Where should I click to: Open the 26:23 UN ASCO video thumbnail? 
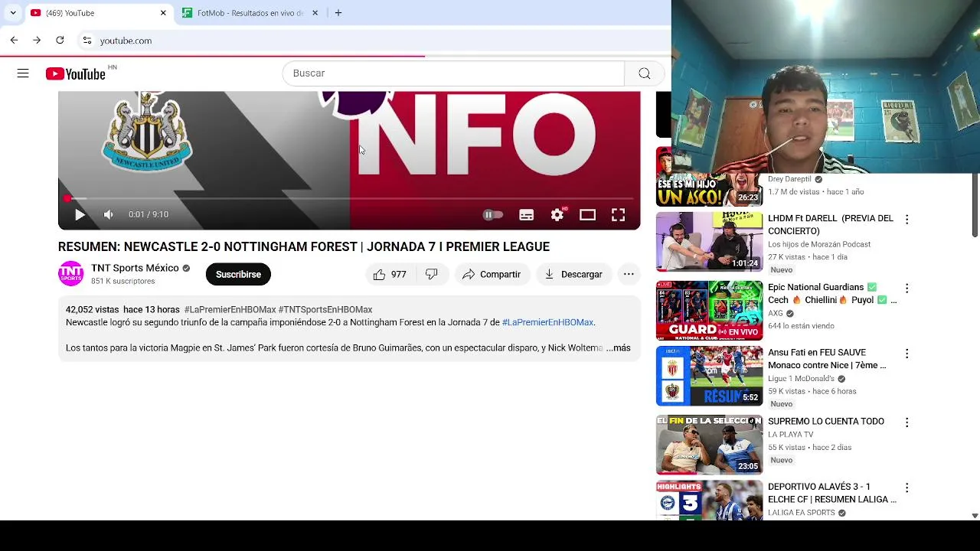(x=709, y=177)
